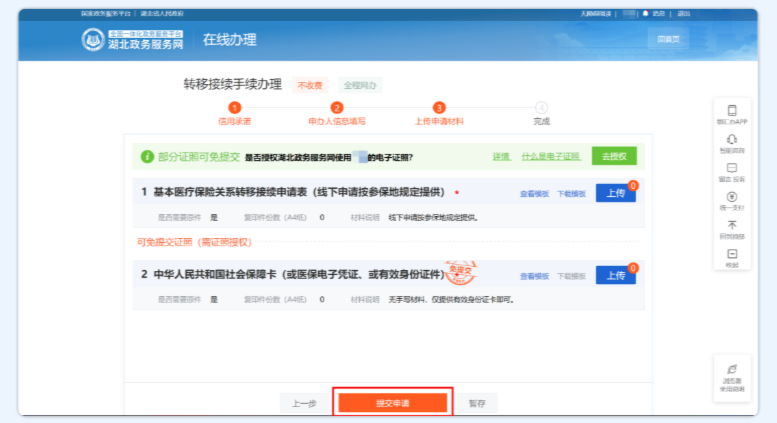Click step 2 circle 申办人信息填写

(x=337, y=107)
